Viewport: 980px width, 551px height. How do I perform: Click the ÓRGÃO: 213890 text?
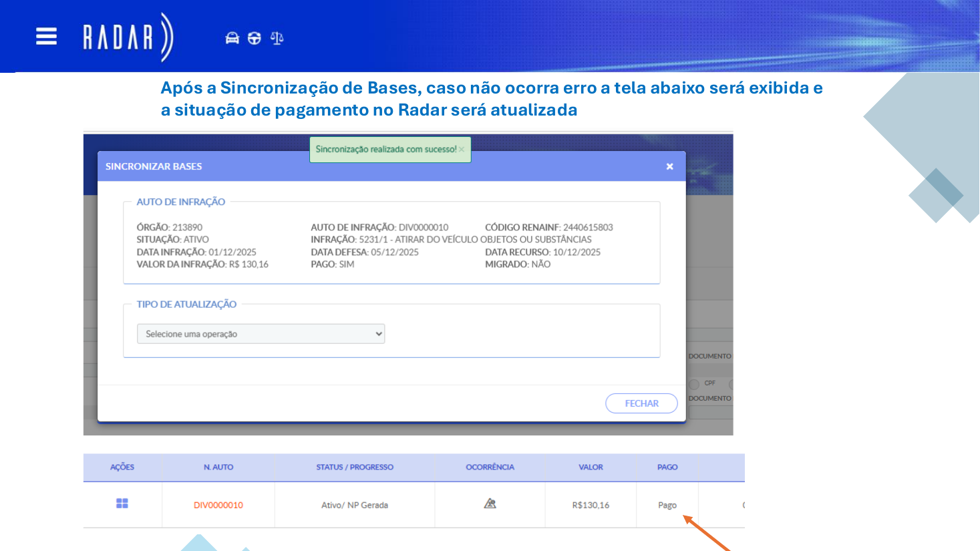click(x=170, y=227)
